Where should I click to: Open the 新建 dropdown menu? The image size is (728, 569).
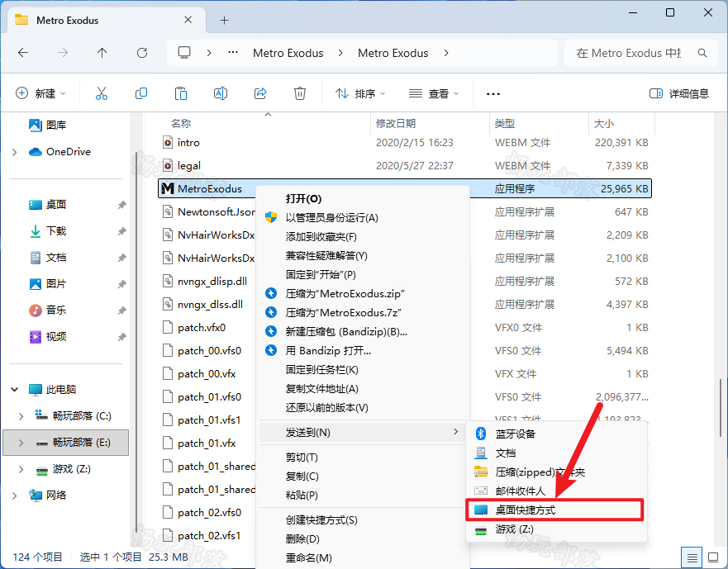coord(40,94)
